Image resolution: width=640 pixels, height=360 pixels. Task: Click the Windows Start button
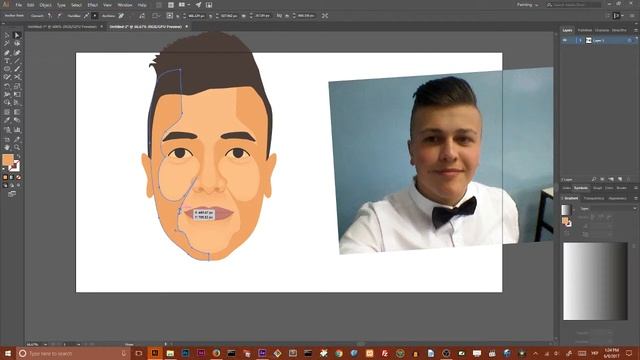point(8,353)
